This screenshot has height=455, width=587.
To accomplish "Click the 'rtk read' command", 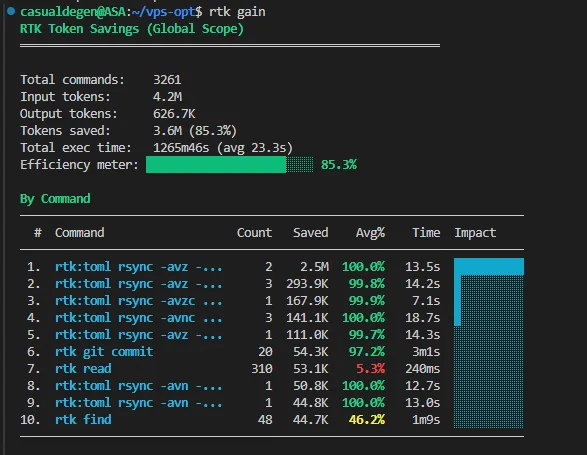I will [83, 368].
